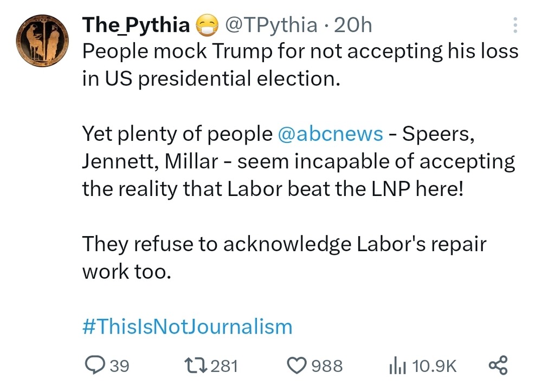Open The_Pythia's profile picture avatar
542x392 pixels.
[x=42, y=41]
